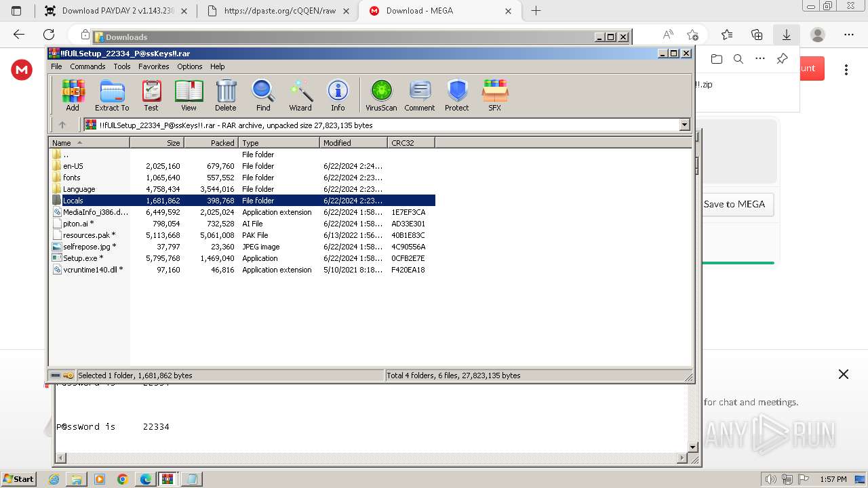The image size is (868, 488).
Task: Sort by Modified column header
Action: (x=353, y=142)
